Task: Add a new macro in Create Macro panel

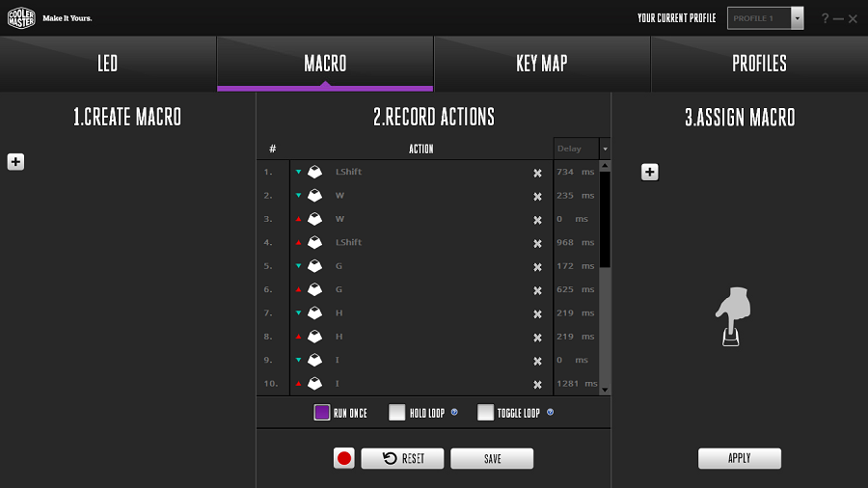Action: pos(15,162)
